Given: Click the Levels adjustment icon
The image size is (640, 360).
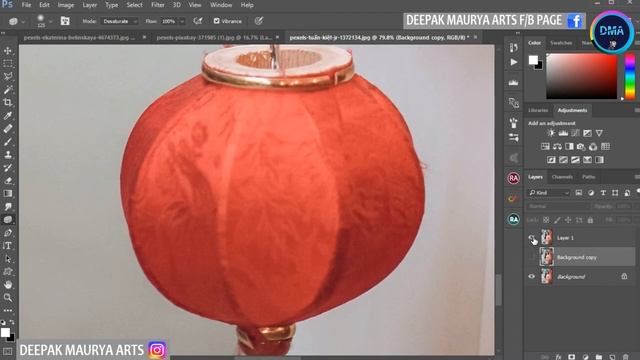Looking at the screenshot, I should click(x=563, y=133).
